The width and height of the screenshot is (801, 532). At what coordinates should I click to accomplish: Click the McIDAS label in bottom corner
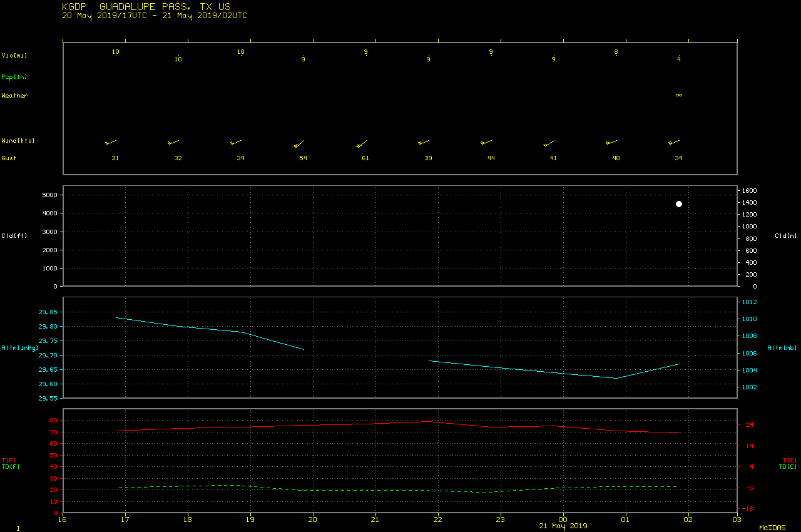click(772, 528)
